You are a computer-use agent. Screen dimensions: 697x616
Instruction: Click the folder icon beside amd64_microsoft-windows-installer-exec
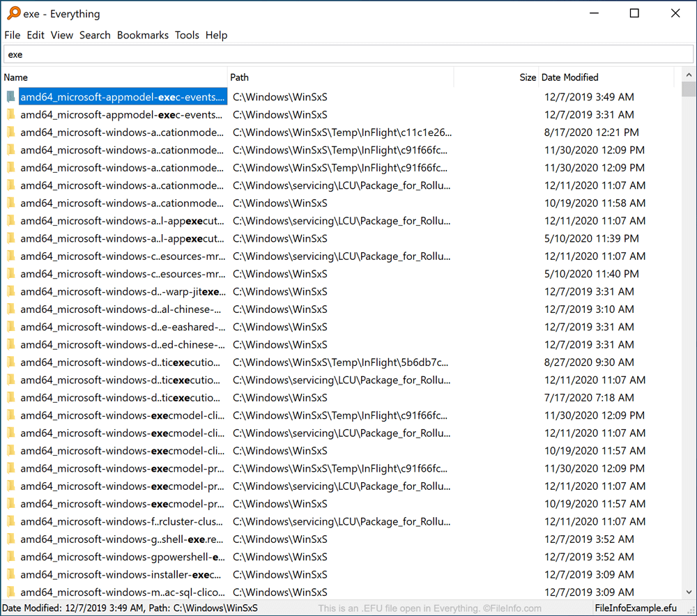tap(10, 574)
